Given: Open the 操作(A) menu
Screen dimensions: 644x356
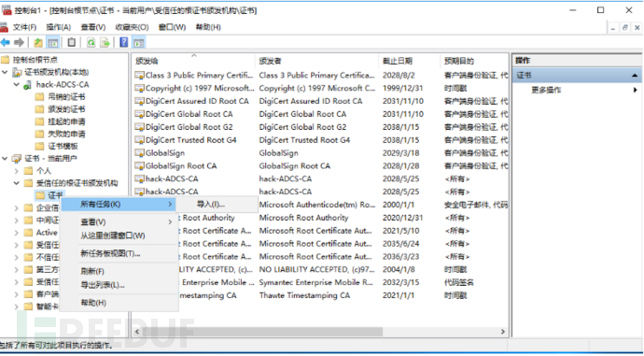Looking at the screenshot, I should (x=59, y=27).
